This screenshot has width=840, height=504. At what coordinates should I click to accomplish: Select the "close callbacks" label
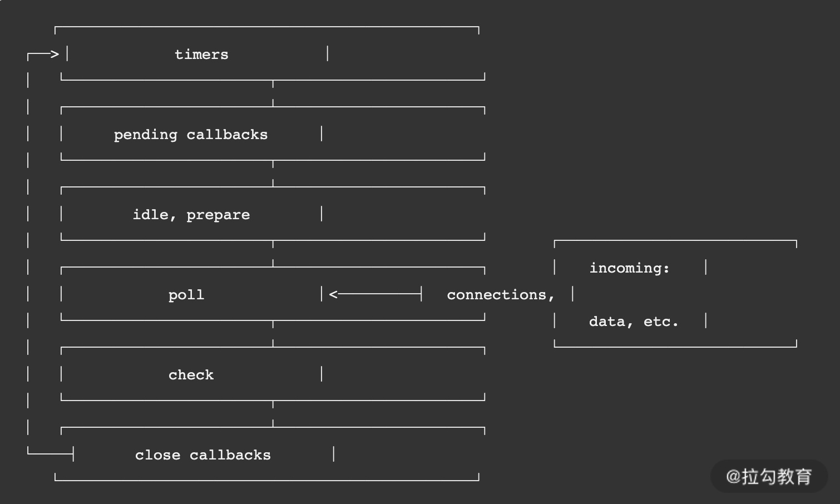tap(202, 455)
